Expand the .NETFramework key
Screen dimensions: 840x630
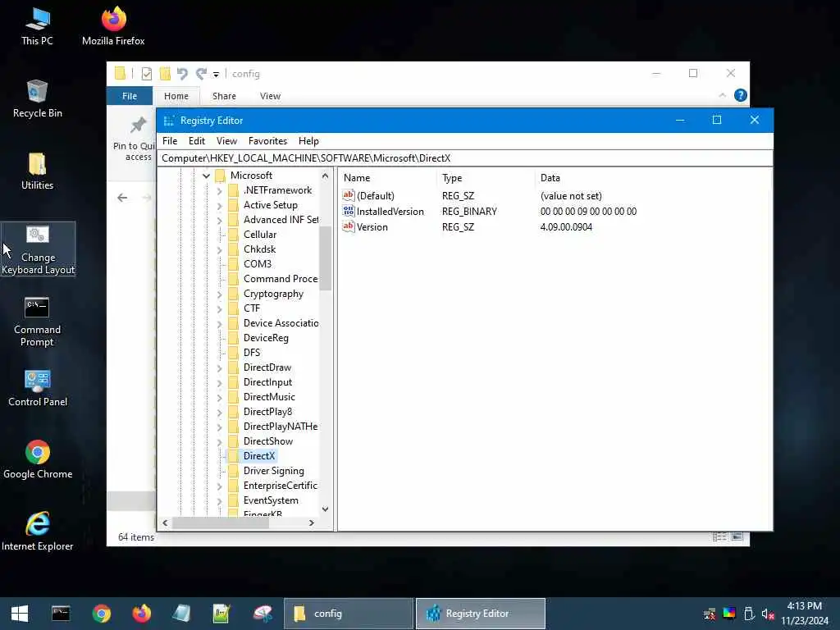[x=219, y=190]
